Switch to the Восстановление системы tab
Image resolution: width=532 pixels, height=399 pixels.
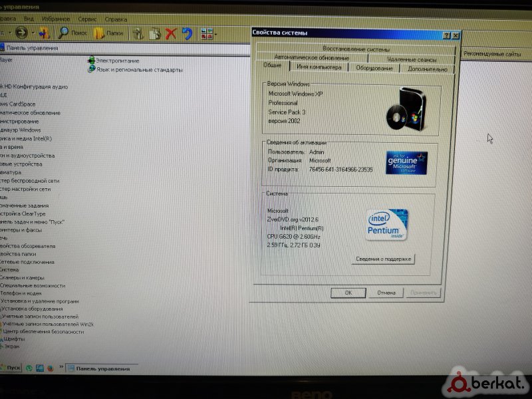(x=356, y=49)
